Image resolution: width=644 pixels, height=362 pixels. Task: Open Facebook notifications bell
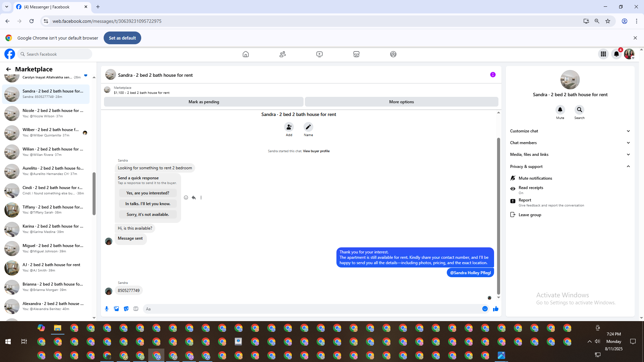pyautogui.click(x=616, y=54)
